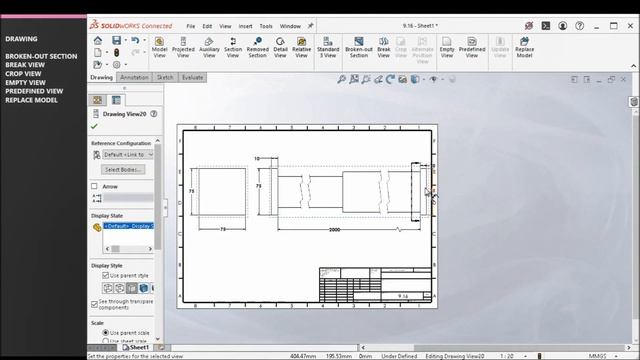Insert a Model View

tap(159, 47)
